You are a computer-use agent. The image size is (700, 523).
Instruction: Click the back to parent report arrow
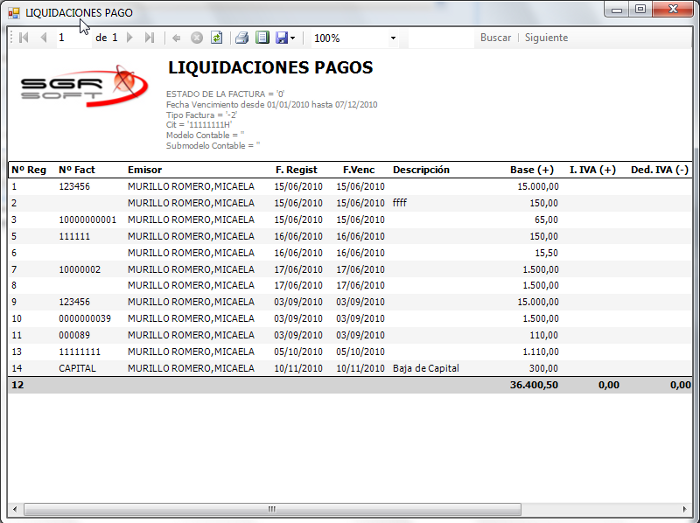click(x=176, y=38)
